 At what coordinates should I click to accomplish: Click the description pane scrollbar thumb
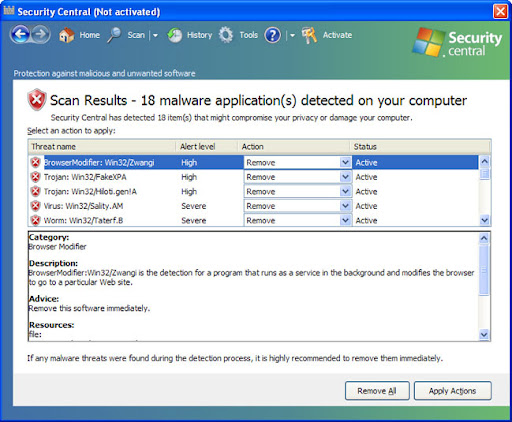(484, 270)
